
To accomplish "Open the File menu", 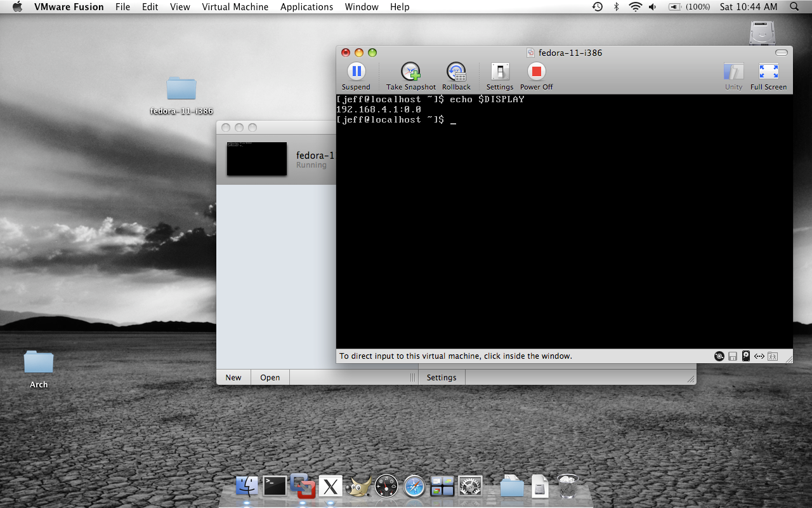I will (x=123, y=7).
